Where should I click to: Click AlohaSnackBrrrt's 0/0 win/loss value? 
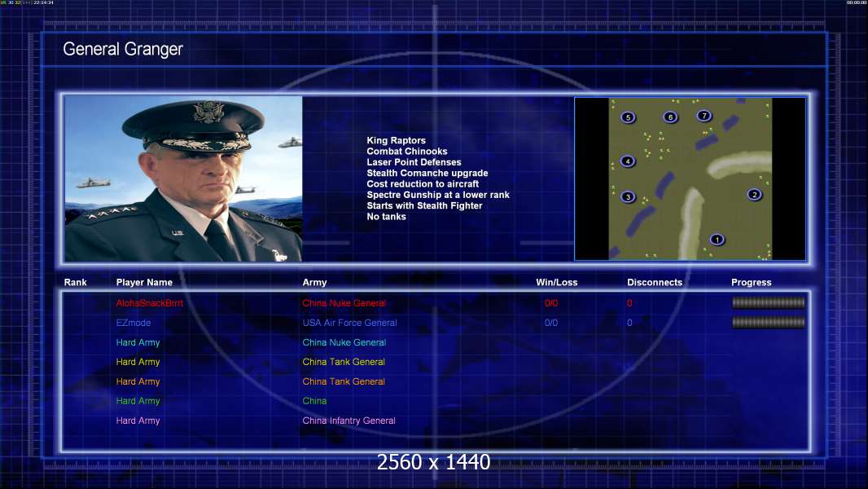click(551, 303)
